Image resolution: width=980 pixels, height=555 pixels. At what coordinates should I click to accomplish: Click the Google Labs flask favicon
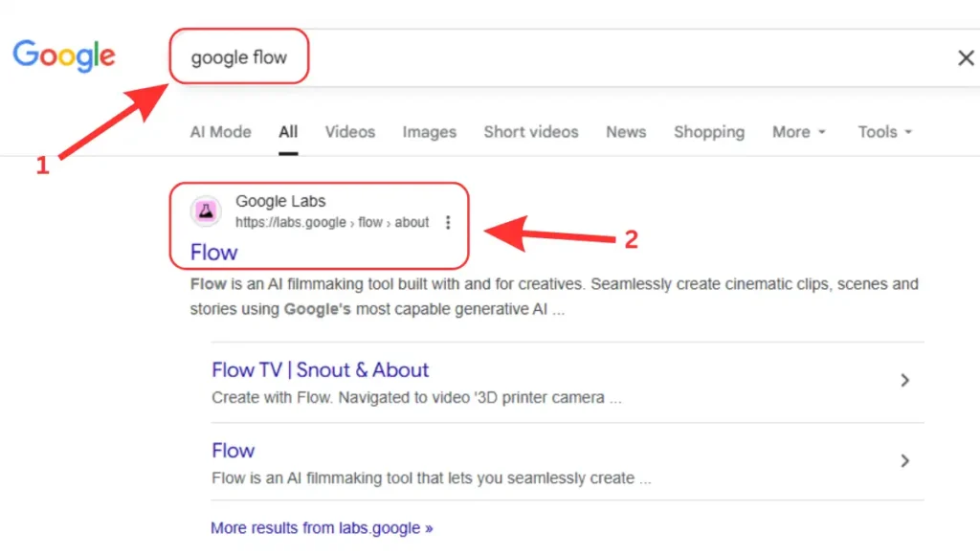[205, 211]
